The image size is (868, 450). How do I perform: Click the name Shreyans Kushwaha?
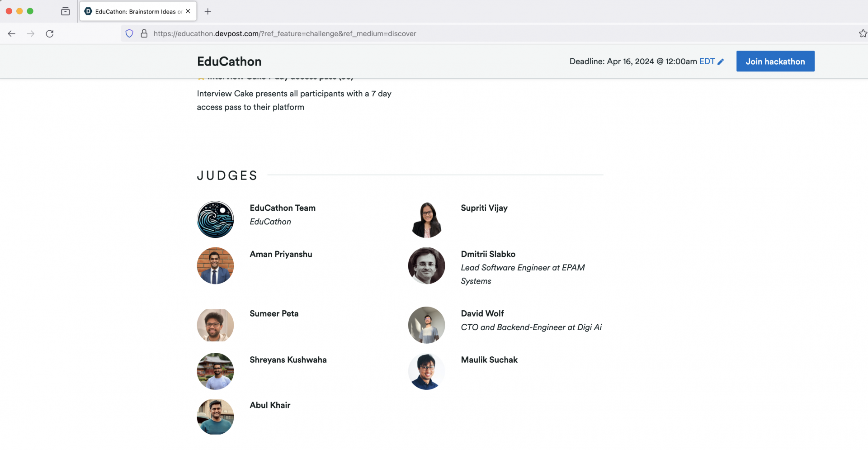coord(288,360)
